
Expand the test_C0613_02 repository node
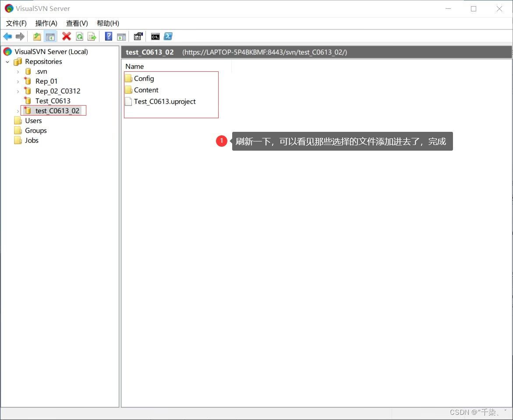click(x=18, y=110)
